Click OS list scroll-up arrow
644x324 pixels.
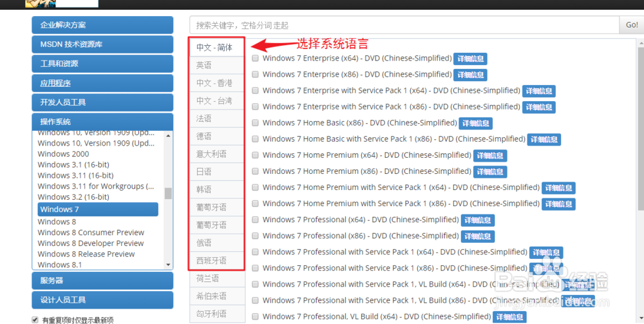168,135
